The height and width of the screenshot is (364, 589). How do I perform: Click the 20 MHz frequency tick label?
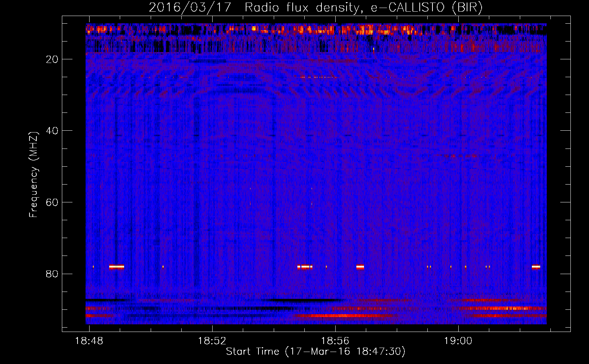pos(52,59)
